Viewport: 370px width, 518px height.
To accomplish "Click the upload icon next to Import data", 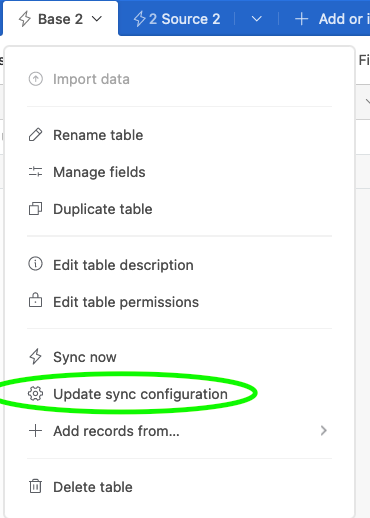I will coord(35,79).
